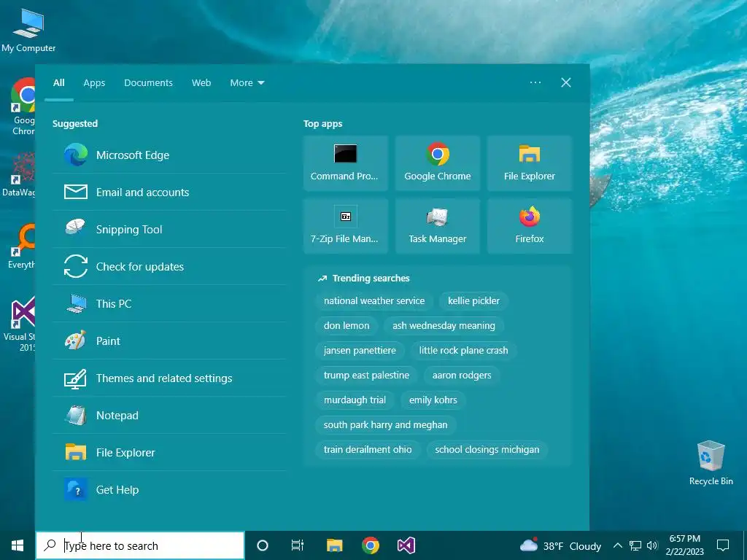Search trending 'national weather service'
747x560 pixels.
pos(374,301)
